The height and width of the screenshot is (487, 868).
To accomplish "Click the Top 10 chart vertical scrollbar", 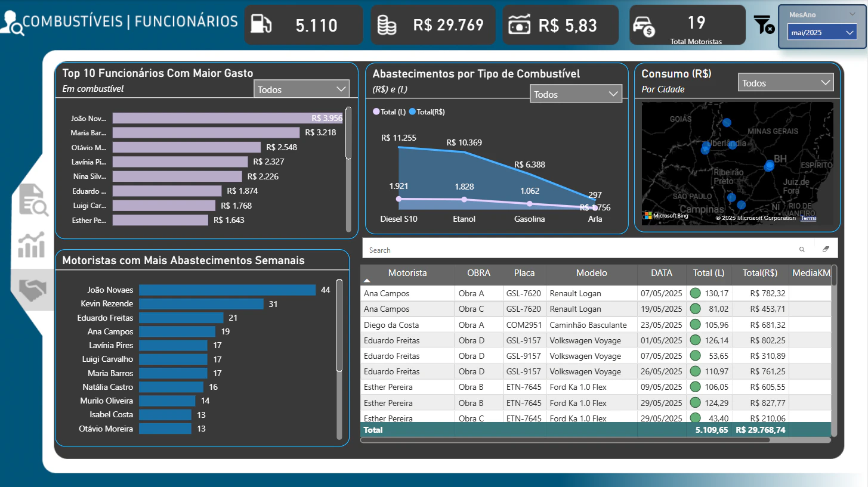I will click(x=348, y=134).
